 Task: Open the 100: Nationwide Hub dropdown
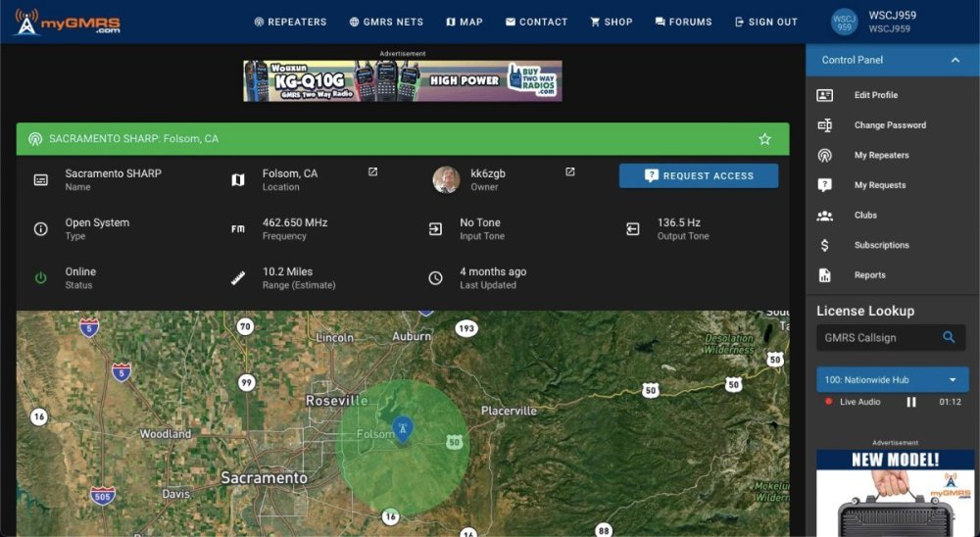pos(892,379)
